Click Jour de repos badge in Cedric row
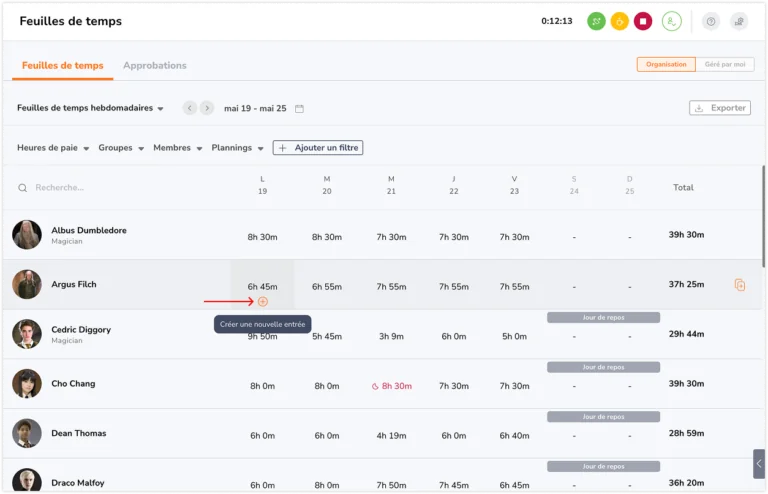The width and height of the screenshot is (768, 494). 603,317
